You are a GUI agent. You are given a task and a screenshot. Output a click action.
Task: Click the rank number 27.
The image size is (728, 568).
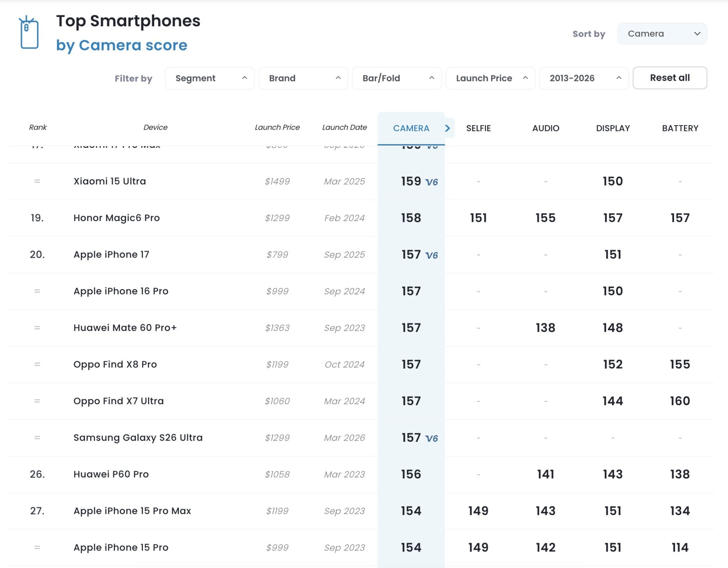coord(37,511)
